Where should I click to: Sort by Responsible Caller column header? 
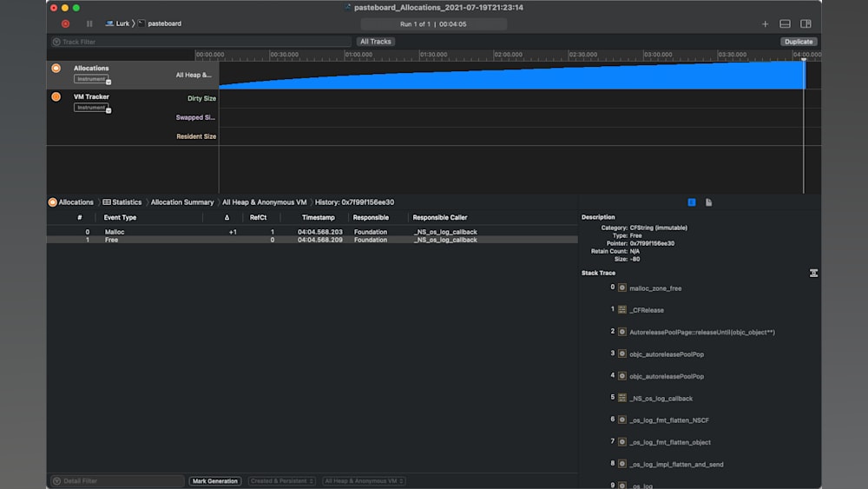pos(439,218)
